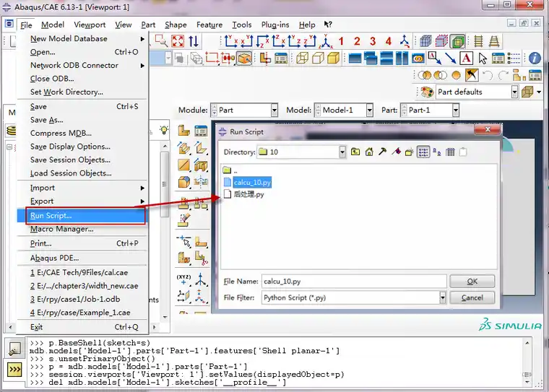Image resolution: width=549 pixels, height=392 pixels.
Task: Click the bookmarks flag icon in Run Script
Action: click(x=396, y=152)
